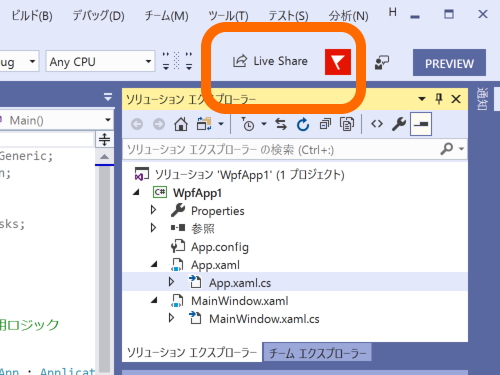Viewport: 500px width, 375px height.
Task: Toggle the Solution Explorer auto-hide pin
Action: tap(439, 99)
